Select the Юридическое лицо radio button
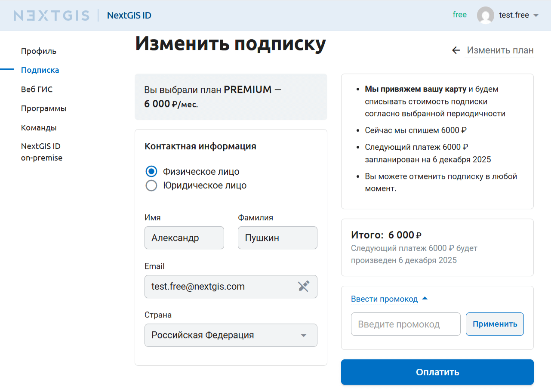Viewport: 551px width, 392px height. (x=151, y=185)
